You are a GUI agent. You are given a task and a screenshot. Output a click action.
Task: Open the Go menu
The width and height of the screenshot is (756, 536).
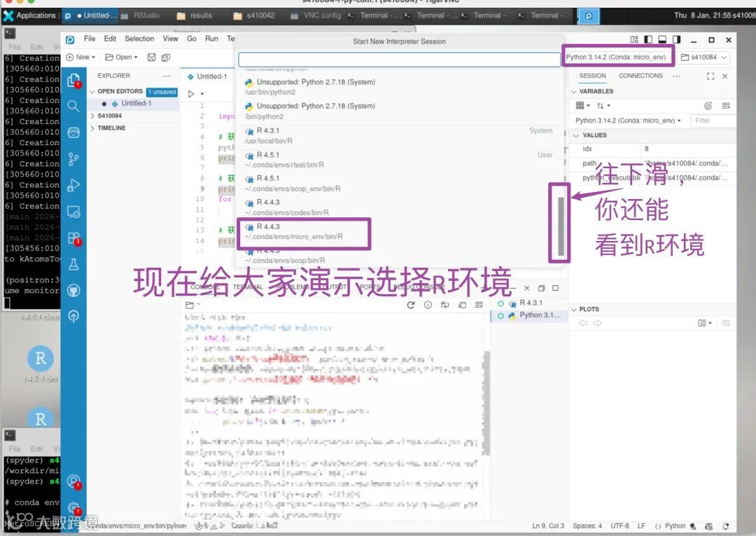coord(191,39)
